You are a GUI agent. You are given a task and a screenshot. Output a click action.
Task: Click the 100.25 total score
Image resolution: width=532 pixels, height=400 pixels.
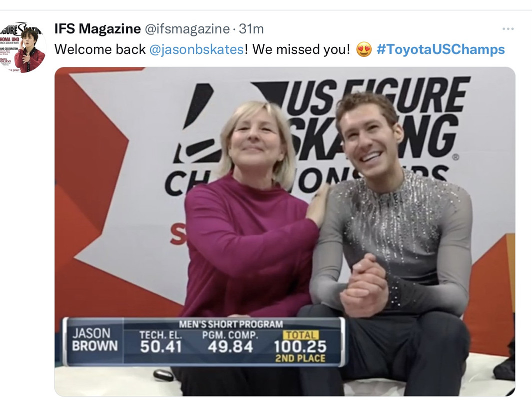click(300, 347)
